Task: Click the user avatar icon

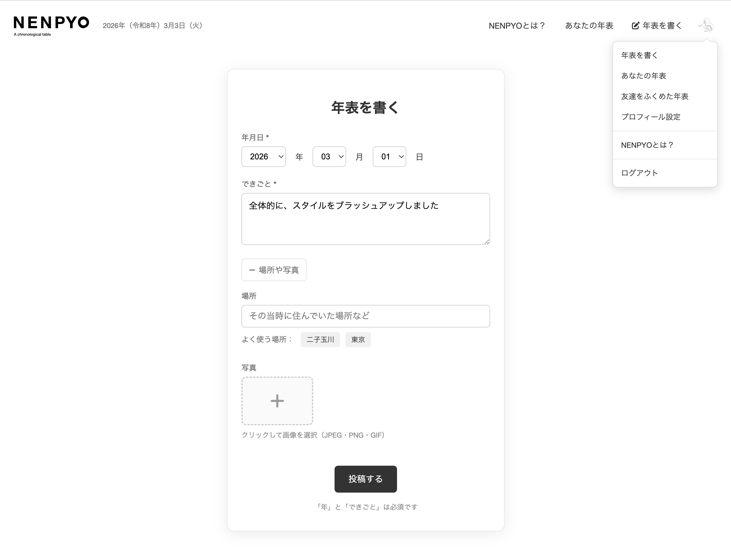Action: coord(706,25)
